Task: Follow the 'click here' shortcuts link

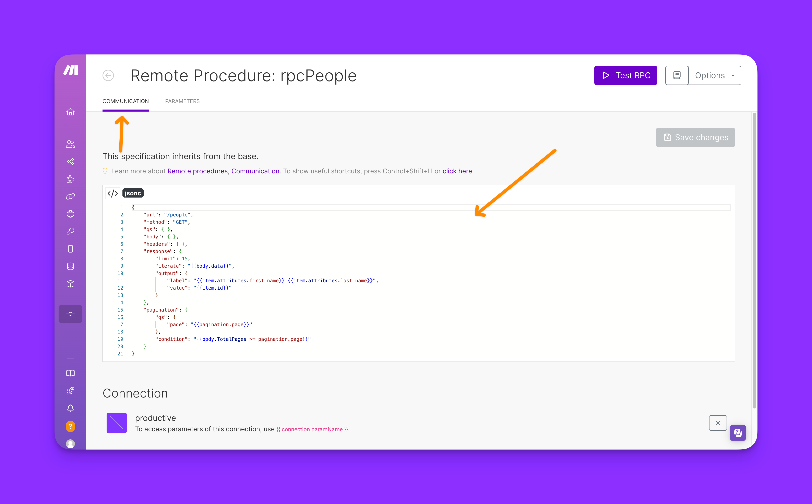Action: tap(457, 171)
